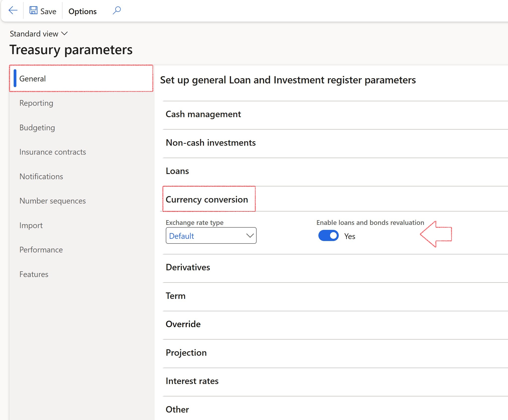
Task: Expand the Standard view selector
Action: coord(39,34)
